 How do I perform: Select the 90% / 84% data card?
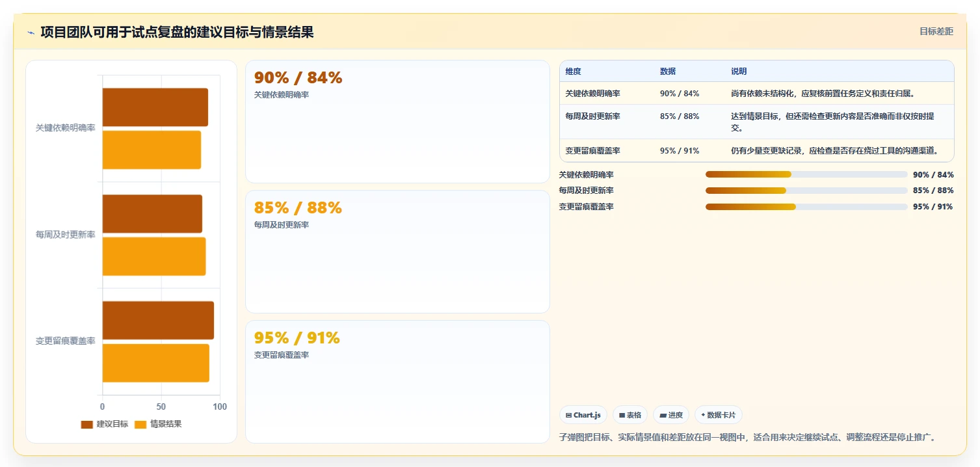point(397,122)
